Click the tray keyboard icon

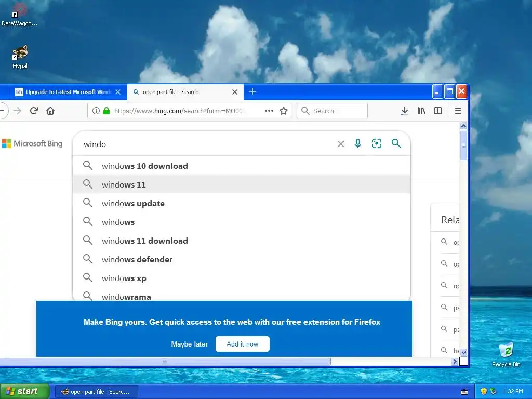click(x=464, y=392)
